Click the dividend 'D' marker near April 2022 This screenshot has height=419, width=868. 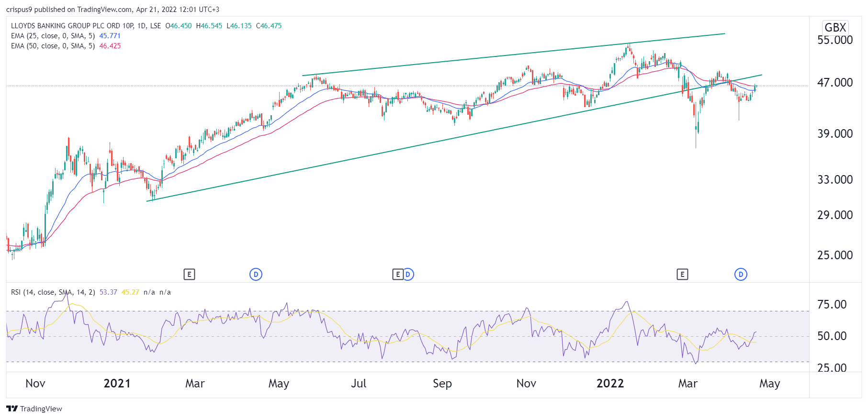tap(741, 275)
